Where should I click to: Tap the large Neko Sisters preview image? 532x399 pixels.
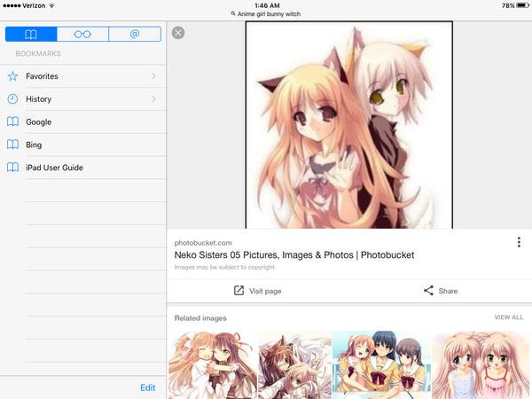[349, 125]
